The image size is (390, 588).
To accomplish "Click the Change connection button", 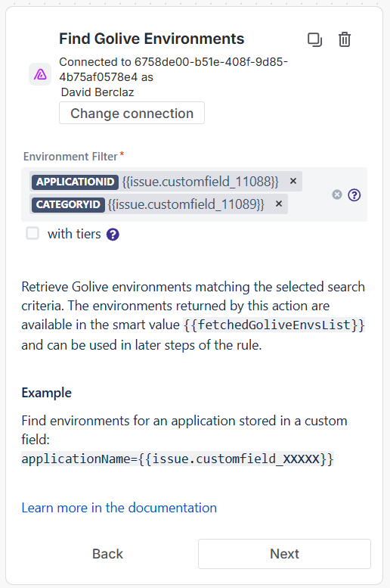I will point(132,113).
